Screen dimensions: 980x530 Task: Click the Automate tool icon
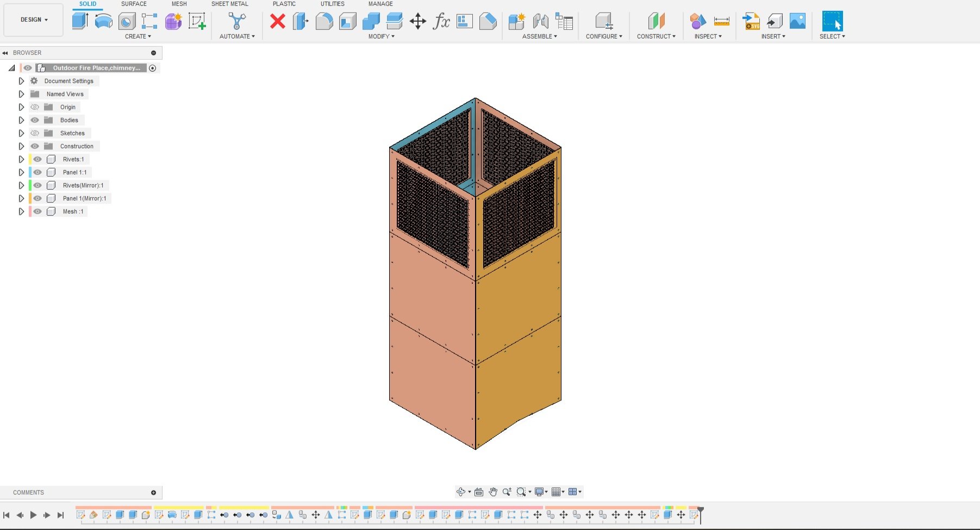click(237, 21)
